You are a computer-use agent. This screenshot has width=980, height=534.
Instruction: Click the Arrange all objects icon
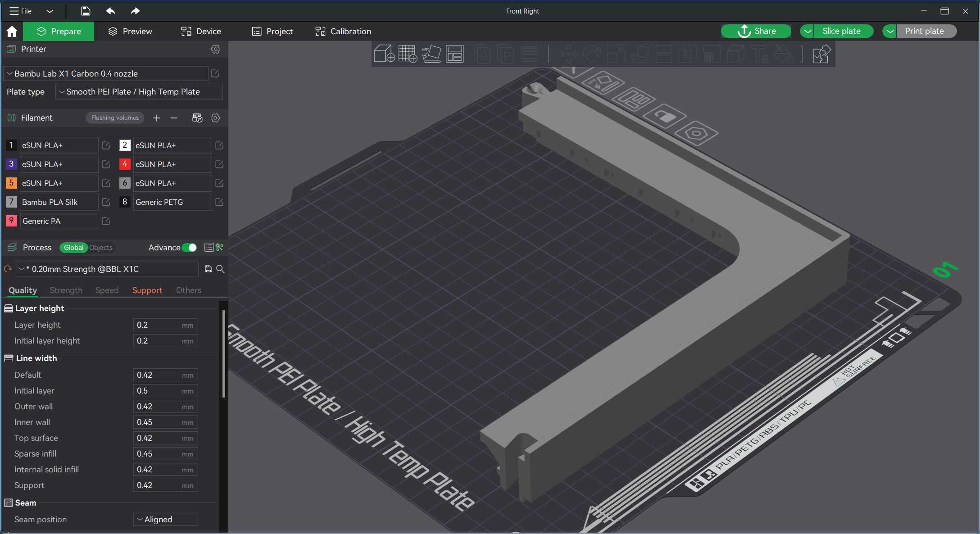click(455, 54)
